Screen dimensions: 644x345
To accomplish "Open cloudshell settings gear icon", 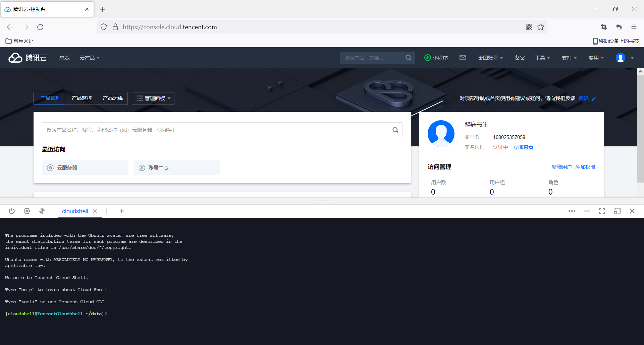I will (27, 211).
